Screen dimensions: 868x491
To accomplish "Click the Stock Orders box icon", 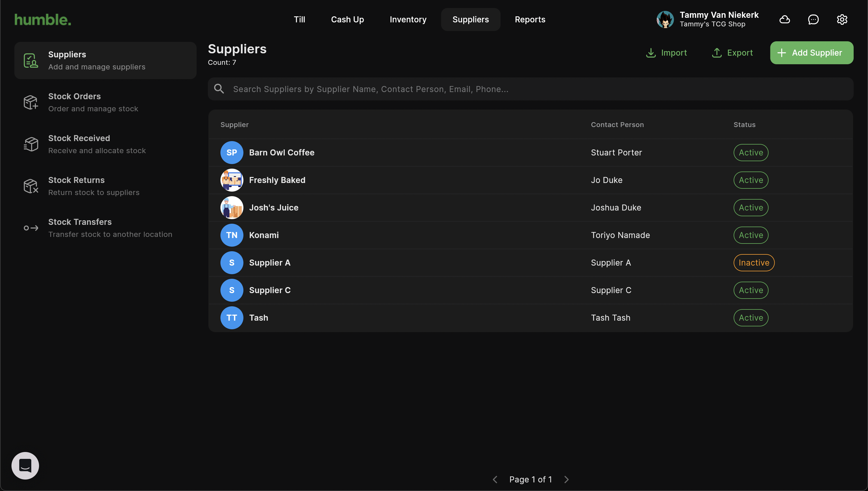I will coord(31,102).
